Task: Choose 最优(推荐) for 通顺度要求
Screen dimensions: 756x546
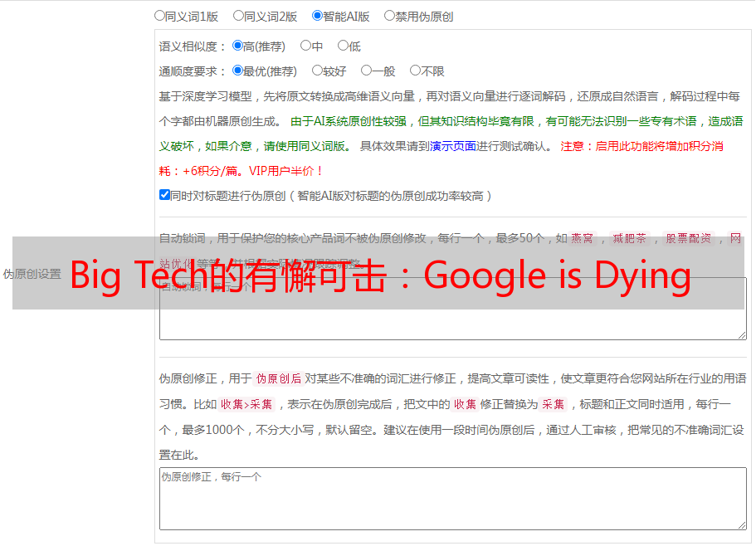Action: coord(238,71)
